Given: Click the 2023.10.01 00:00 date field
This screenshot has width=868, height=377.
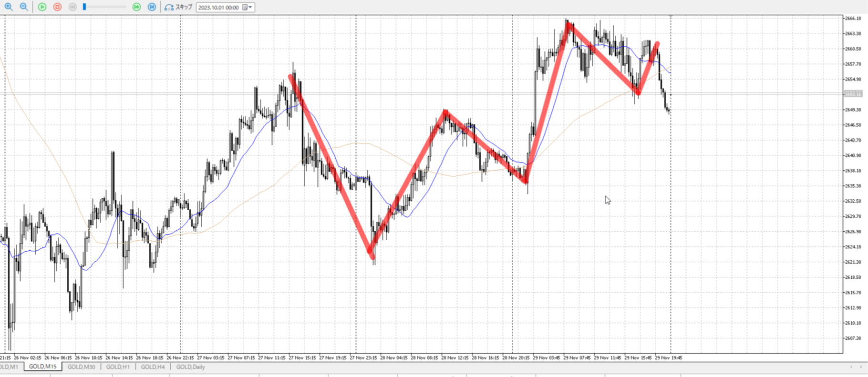Looking at the screenshot, I should pyautogui.click(x=218, y=8).
